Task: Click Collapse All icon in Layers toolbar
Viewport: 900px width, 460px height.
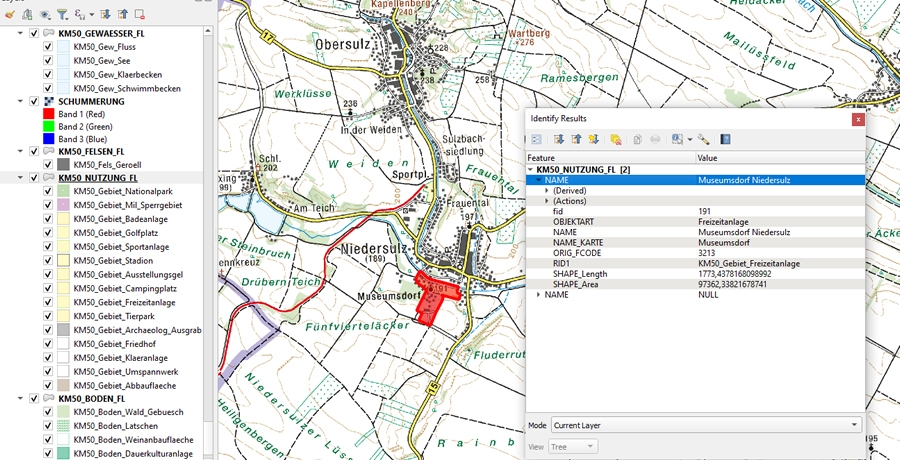Action: pos(122,14)
